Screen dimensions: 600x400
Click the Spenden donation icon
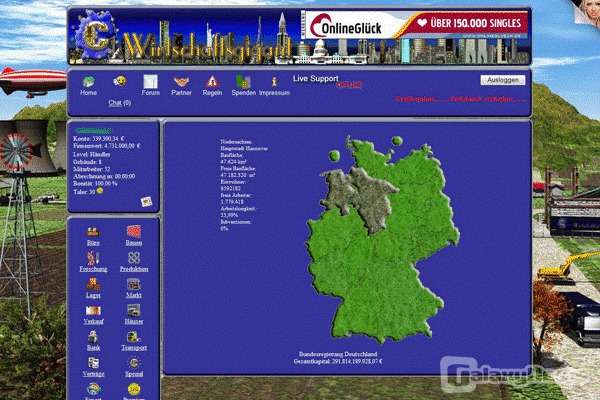pyautogui.click(x=243, y=82)
